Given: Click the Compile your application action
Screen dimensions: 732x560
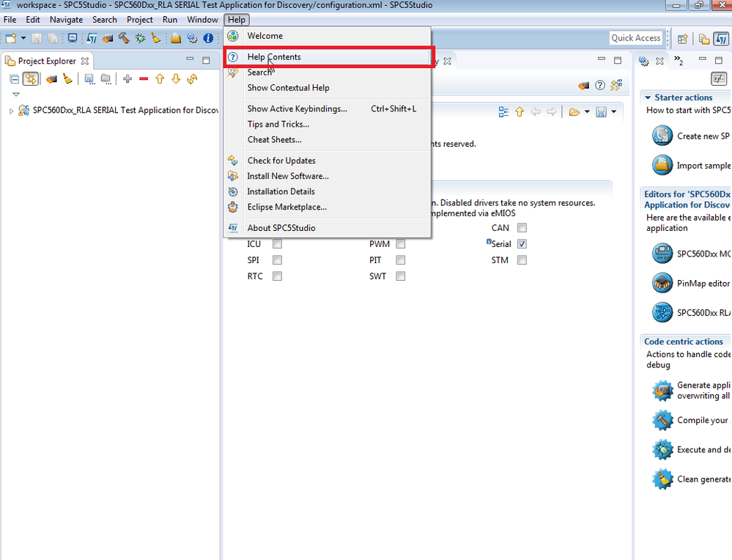Looking at the screenshot, I should [692, 420].
